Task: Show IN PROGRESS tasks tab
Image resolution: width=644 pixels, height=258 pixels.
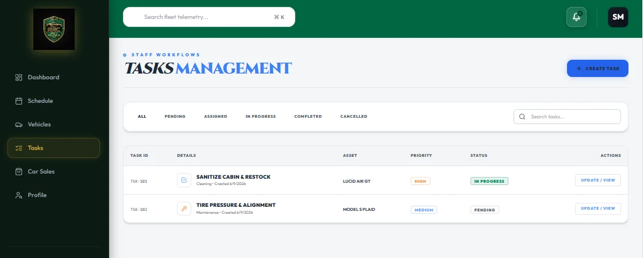Action: 261,117
